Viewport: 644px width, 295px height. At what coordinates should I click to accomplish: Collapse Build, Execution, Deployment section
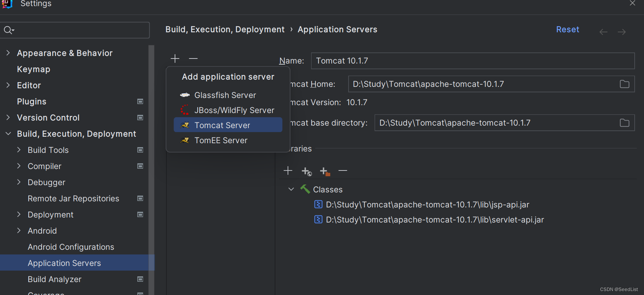point(8,134)
